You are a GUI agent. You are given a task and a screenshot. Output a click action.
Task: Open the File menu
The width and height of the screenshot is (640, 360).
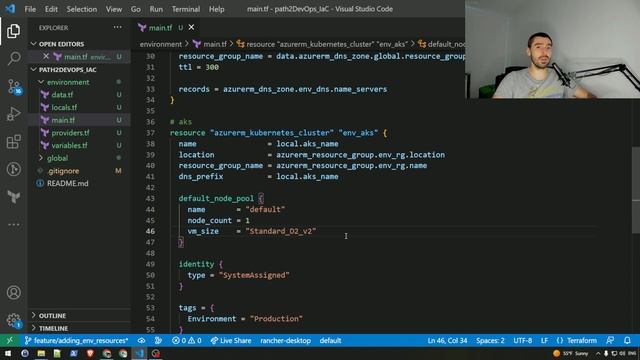point(30,9)
